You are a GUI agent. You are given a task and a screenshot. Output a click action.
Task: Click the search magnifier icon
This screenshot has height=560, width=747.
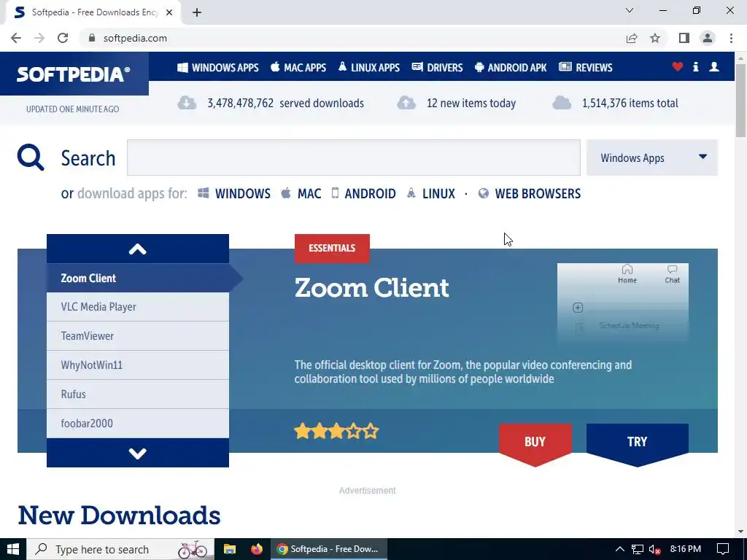tap(31, 157)
